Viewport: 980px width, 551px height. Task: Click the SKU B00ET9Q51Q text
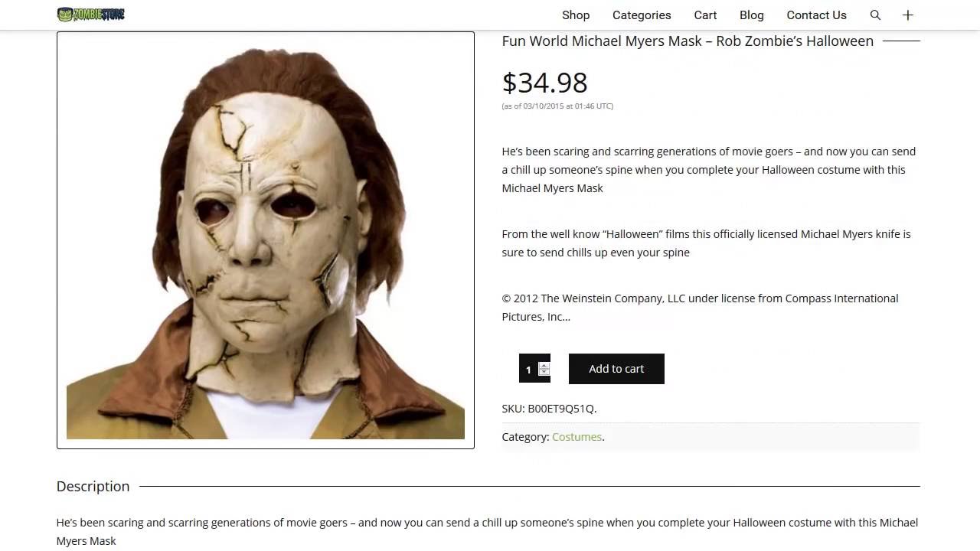coord(549,409)
